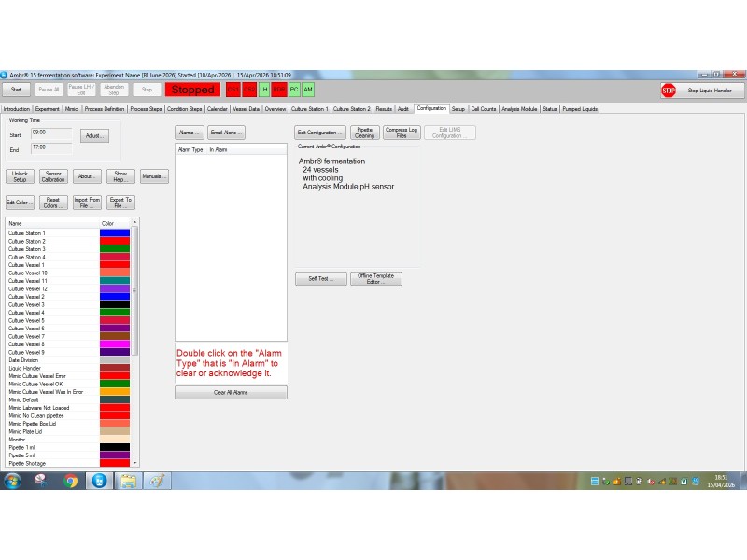Viewport: 747px width, 560px height.
Task: Go to the Process Steps tab
Action: tap(146, 109)
